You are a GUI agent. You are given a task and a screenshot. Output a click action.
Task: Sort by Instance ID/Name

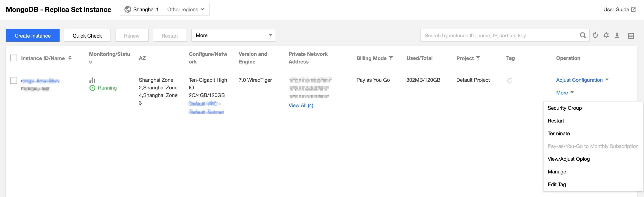(70, 58)
